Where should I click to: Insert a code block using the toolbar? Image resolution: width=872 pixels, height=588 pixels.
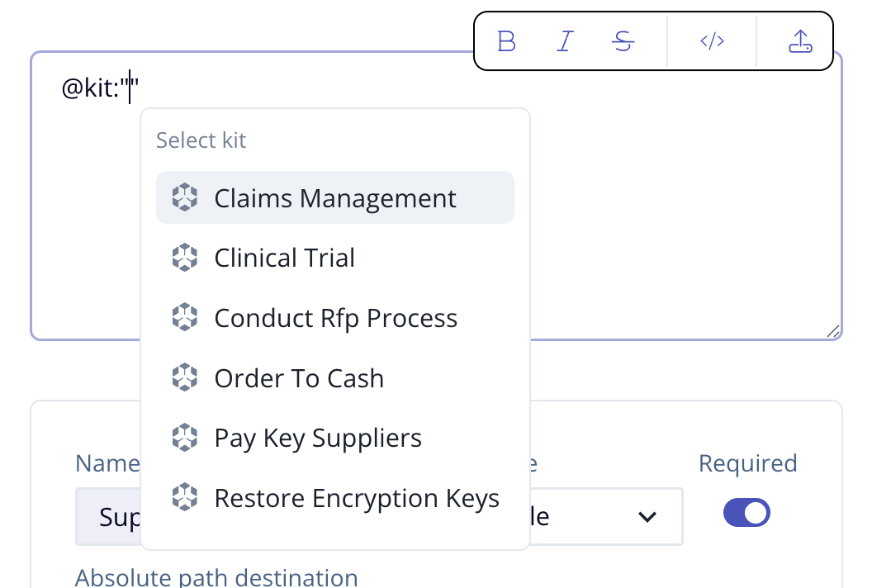click(711, 41)
